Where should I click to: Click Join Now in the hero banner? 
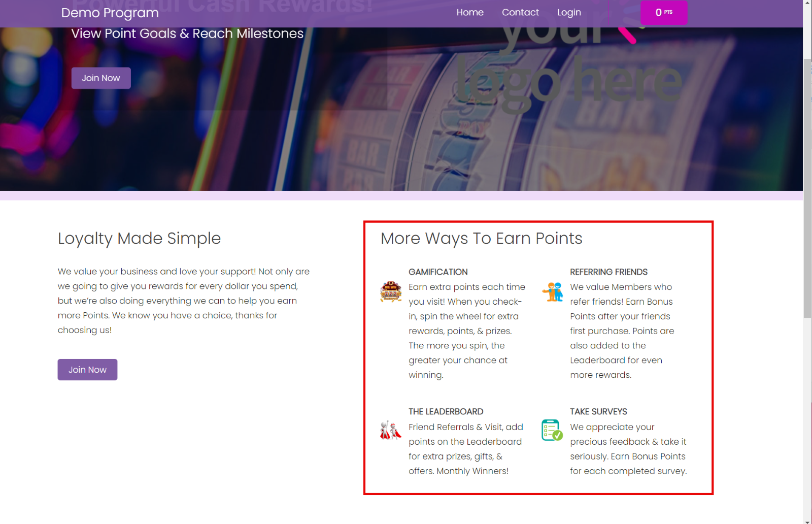(101, 78)
